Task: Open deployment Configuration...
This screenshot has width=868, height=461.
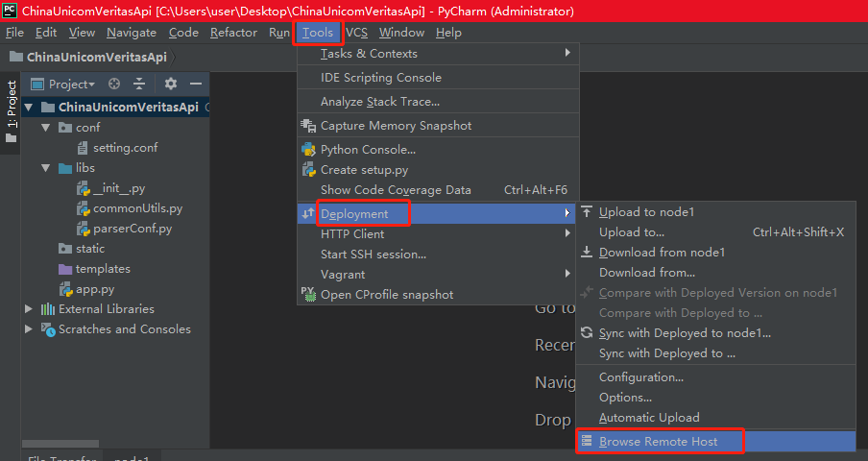Action: click(716, 376)
